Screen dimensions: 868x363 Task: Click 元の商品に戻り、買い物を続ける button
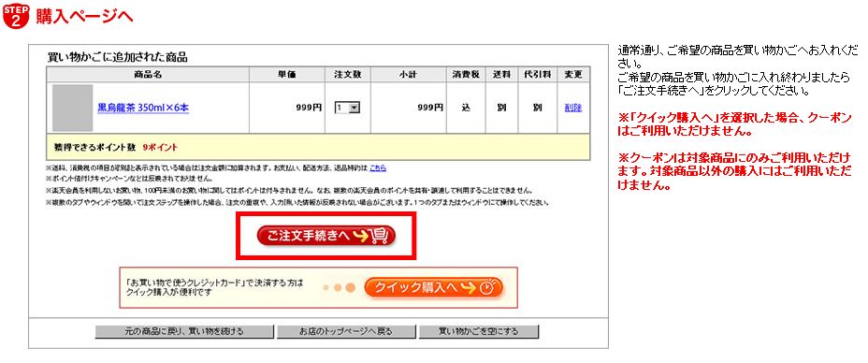183,332
